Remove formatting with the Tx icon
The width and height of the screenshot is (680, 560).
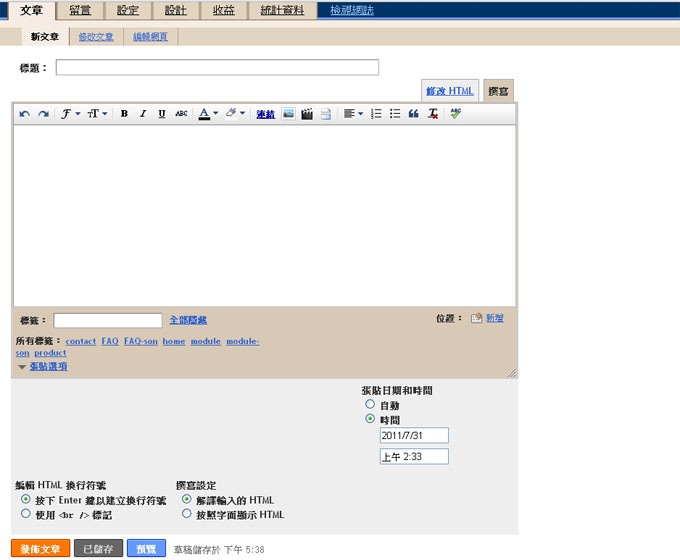click(x=433, y=114)
